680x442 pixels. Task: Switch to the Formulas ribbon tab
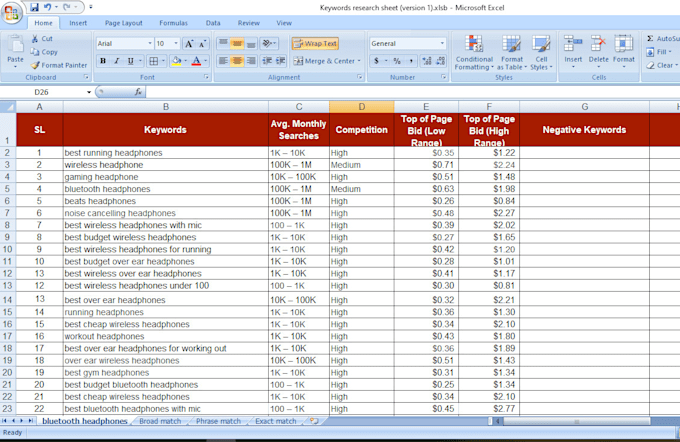[x=173, y=23]
